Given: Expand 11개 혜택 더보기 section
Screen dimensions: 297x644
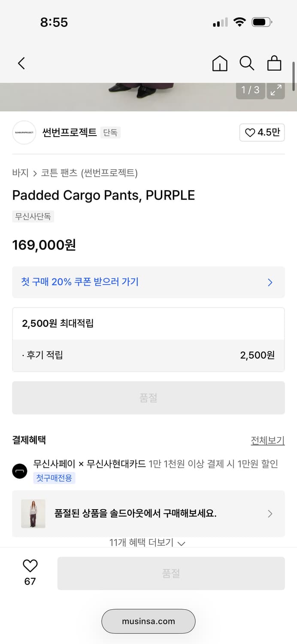Looking at the screenshot, I should 148,543.
